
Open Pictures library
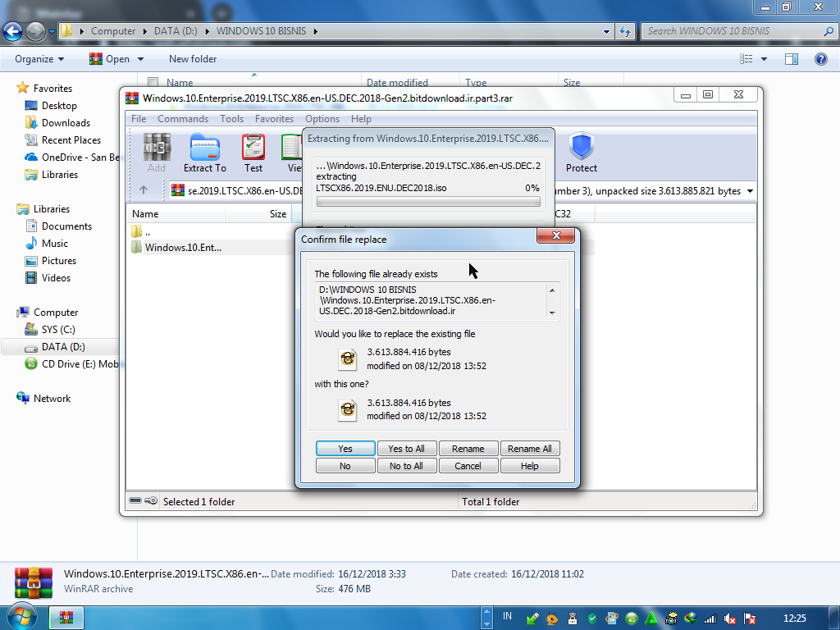click(x=51, y=260)
